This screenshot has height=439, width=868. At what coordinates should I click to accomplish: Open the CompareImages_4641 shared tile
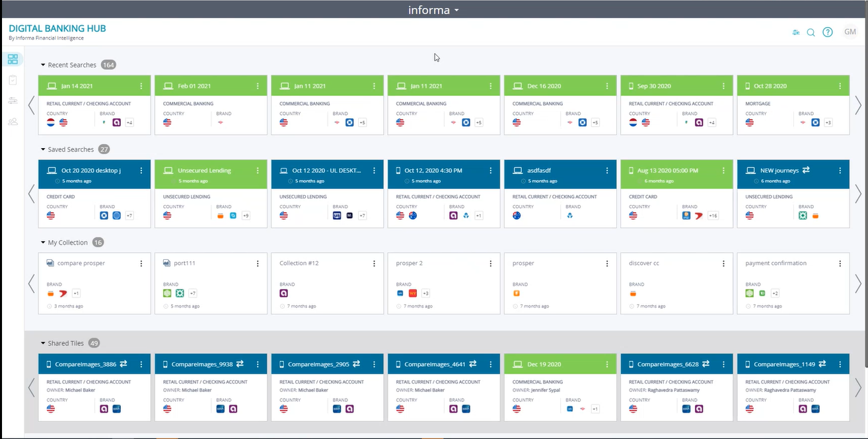[x=444, y=387]
